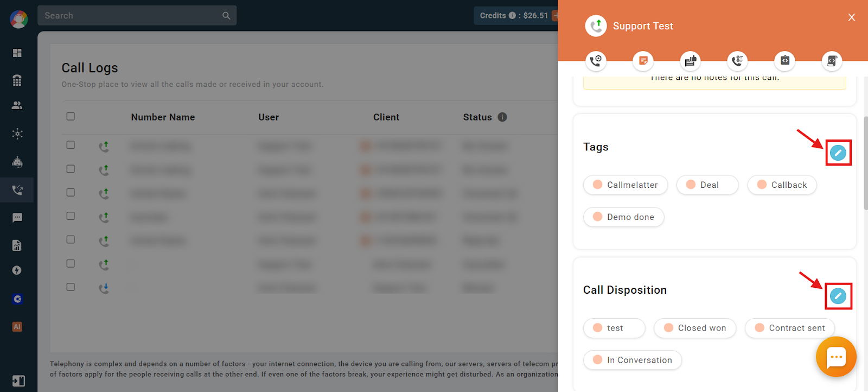Screen dimensions: 868x392
Task: Click the Call Disposition section heading
Action: click(x=625, y=290)
